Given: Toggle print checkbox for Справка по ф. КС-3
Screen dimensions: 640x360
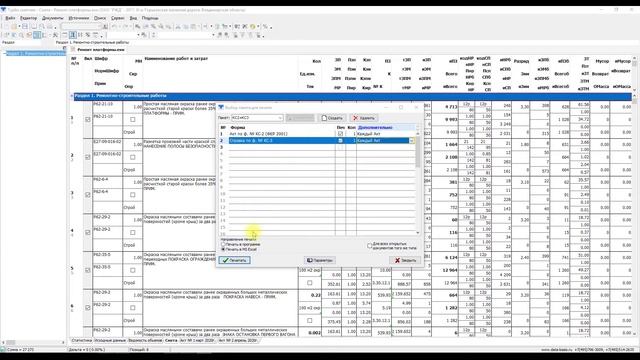Looking at the screenshot, I should [340, 140].
